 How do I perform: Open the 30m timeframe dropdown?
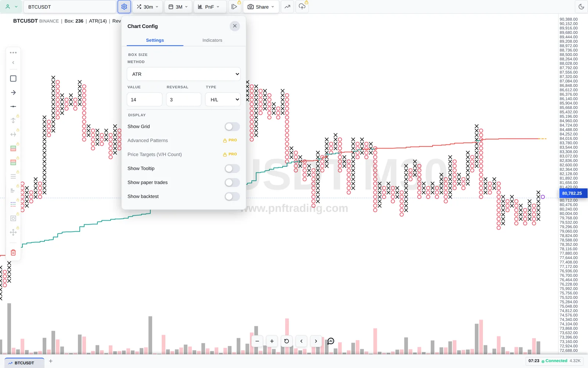[x=147, y=7]
